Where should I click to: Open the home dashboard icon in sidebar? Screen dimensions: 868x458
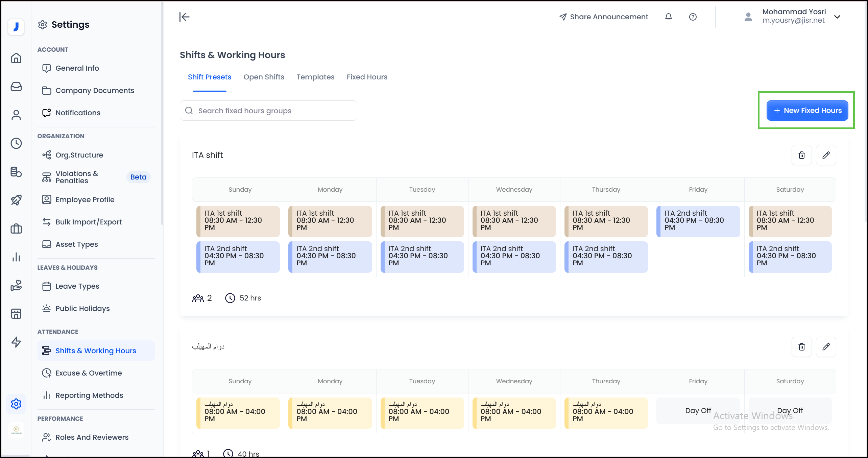pyautogui.click(x=16, y=58)
